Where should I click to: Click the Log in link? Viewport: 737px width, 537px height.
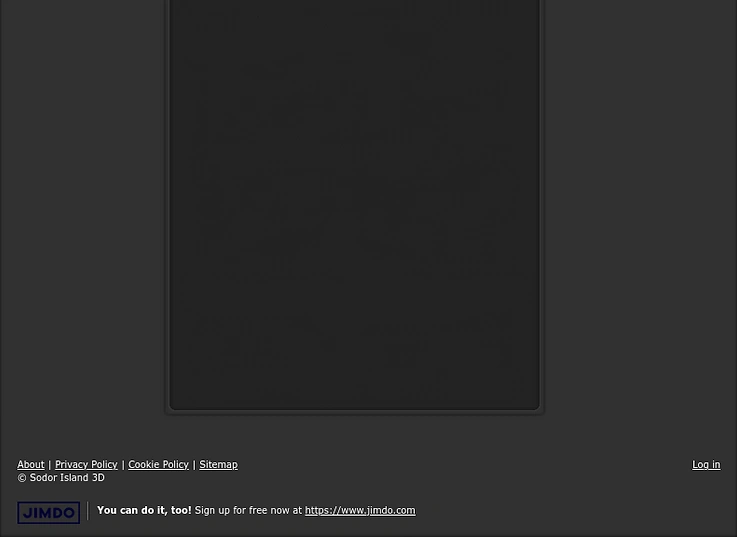[x=706, y=465]
